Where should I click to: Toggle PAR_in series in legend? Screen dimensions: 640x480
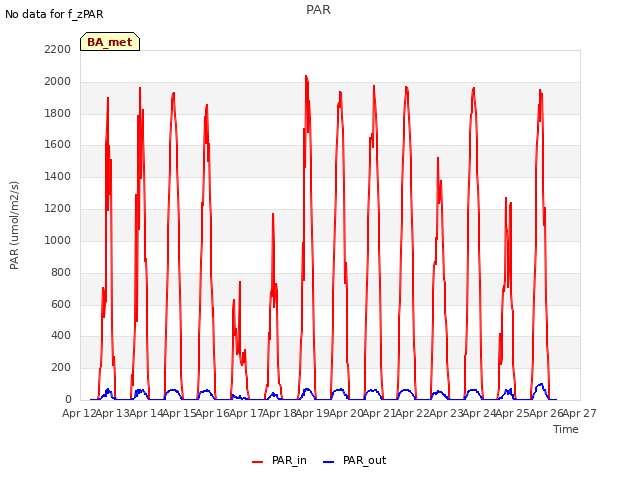(x=279, y=460)
